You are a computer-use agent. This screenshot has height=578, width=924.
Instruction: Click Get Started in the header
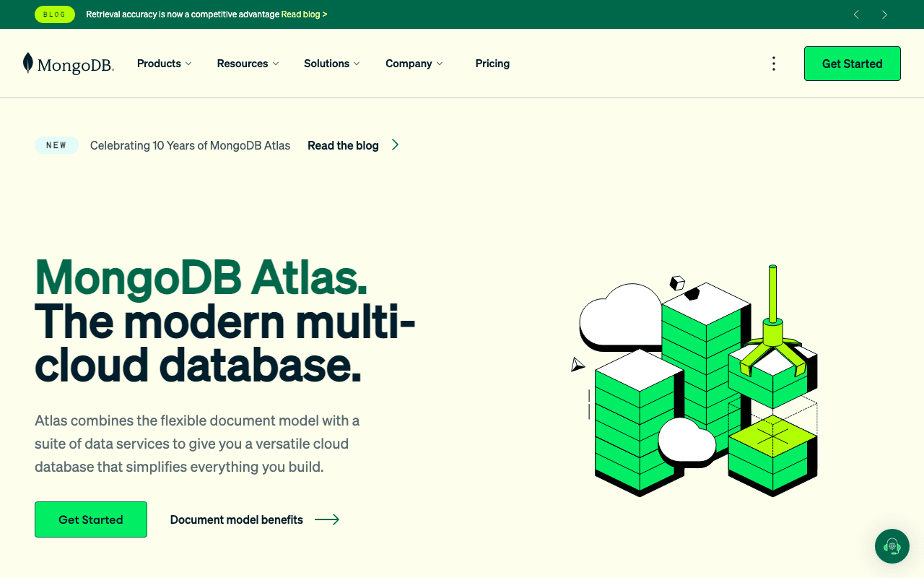pyautogui.click(x=853, y=64)
